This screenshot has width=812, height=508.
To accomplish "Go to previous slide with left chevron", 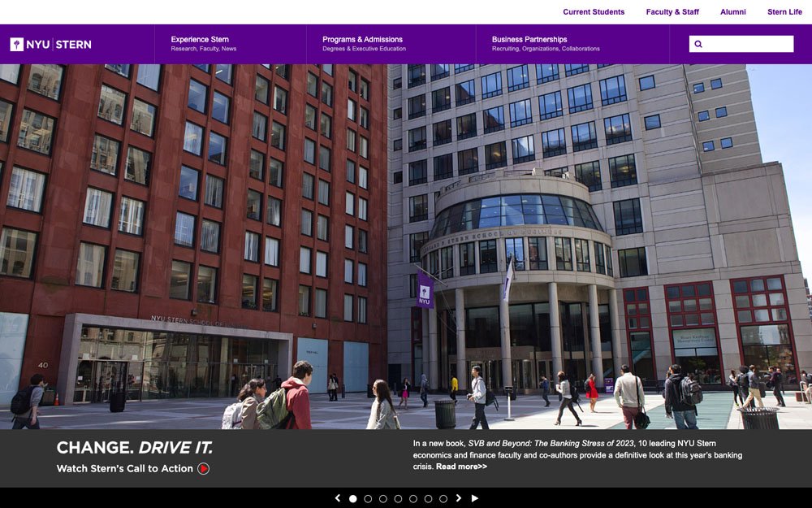I will (338, 498).
